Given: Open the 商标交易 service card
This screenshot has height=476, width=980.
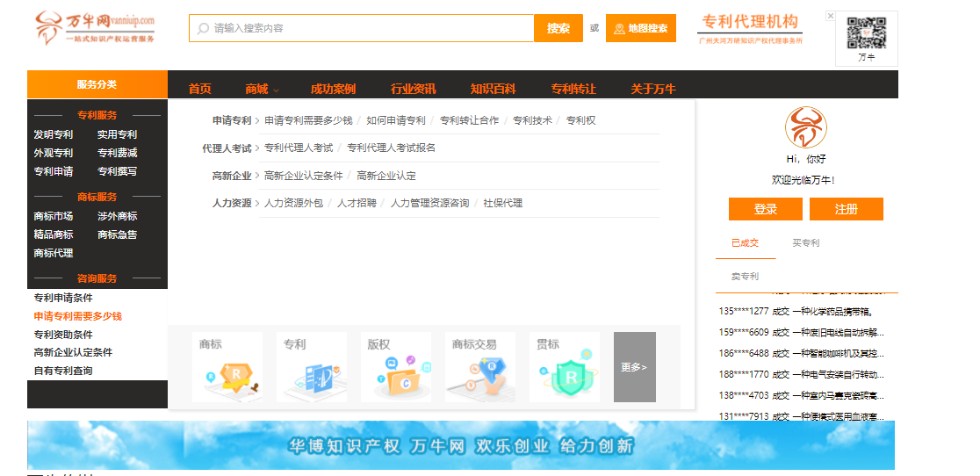Looking at the screenshot, I should [480, 367].
